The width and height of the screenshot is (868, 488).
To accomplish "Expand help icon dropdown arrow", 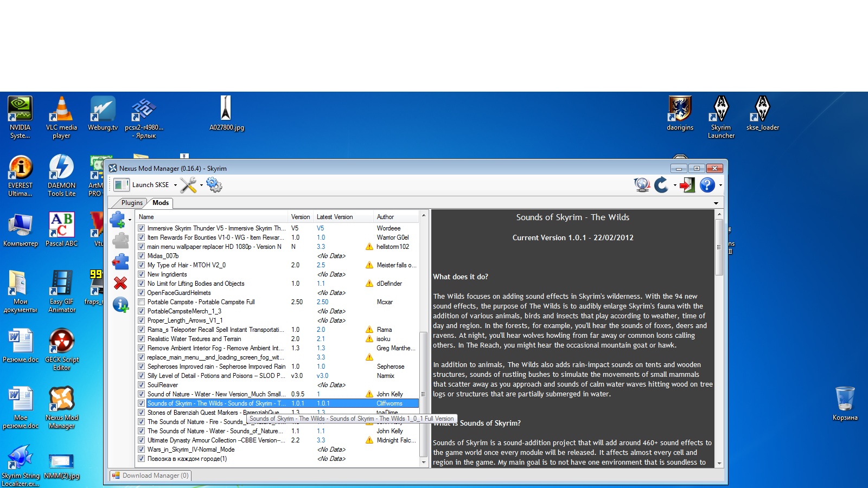I will [720, 185].
